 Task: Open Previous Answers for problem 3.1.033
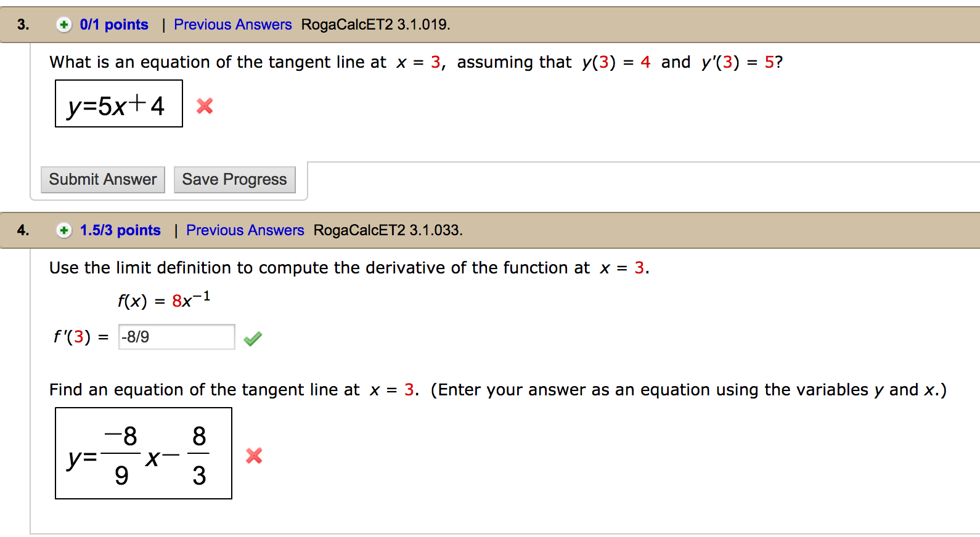click(x=245, y=230)
